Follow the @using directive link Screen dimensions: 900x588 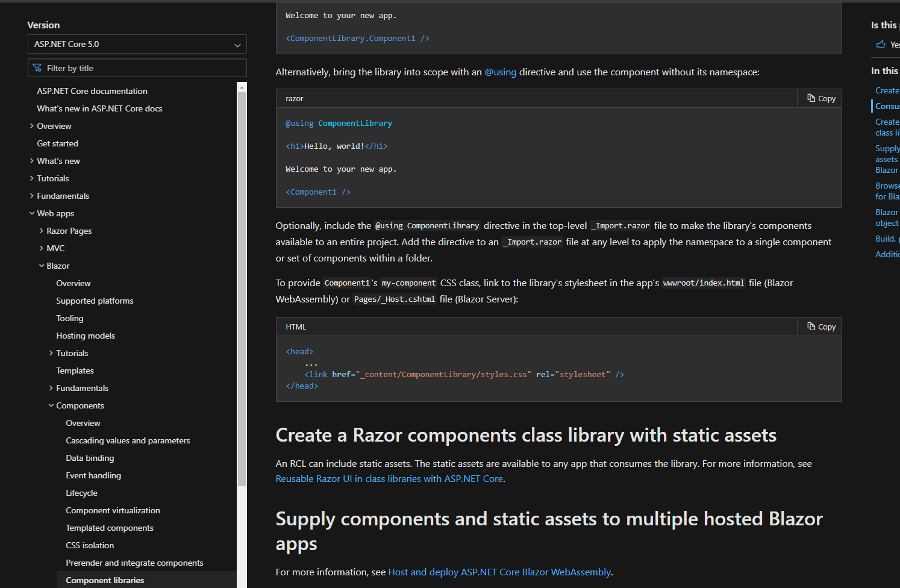tap(501, 72)
